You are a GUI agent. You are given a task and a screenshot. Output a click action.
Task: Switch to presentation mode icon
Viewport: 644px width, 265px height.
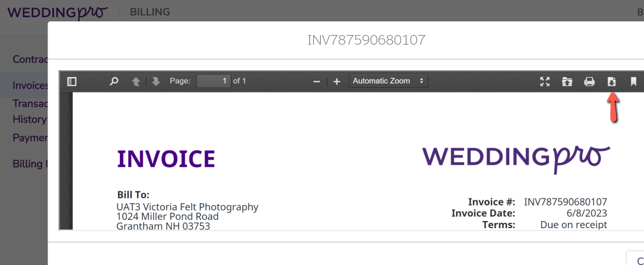coord(545,82)
